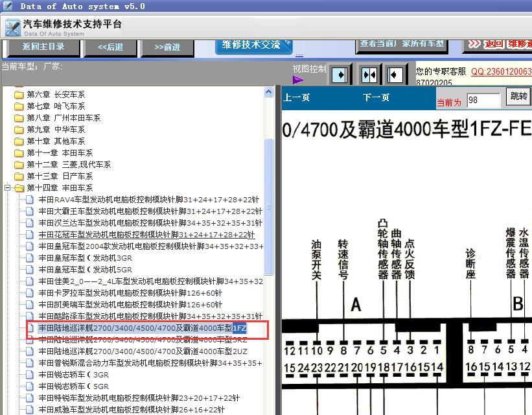This screenshot has width=532, height=415.
Task: Open the 丰田汉兰达车型 document
Action: tap(150, 223)
